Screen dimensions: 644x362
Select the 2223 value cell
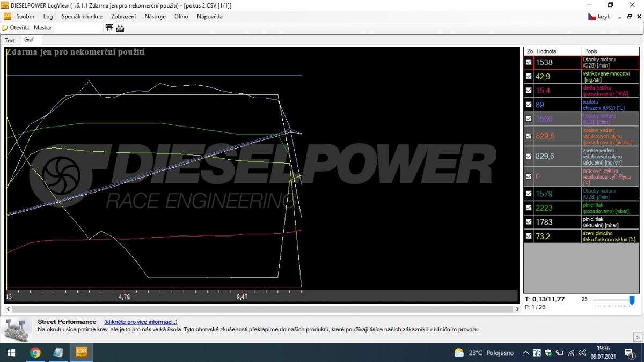pos(558,208)
